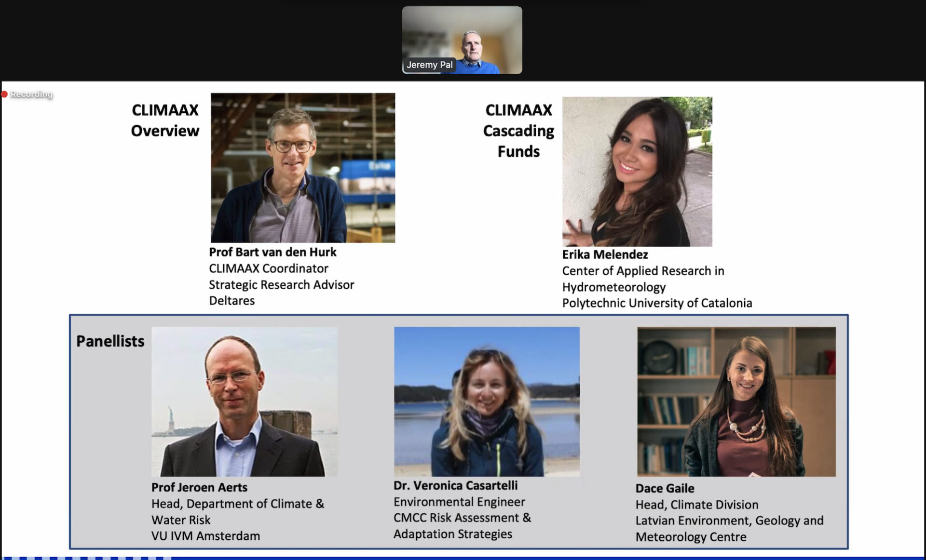Viewport: 926px width, 560px height.
Task: Click the Deltares affiliation text
Action: (232, 301)
